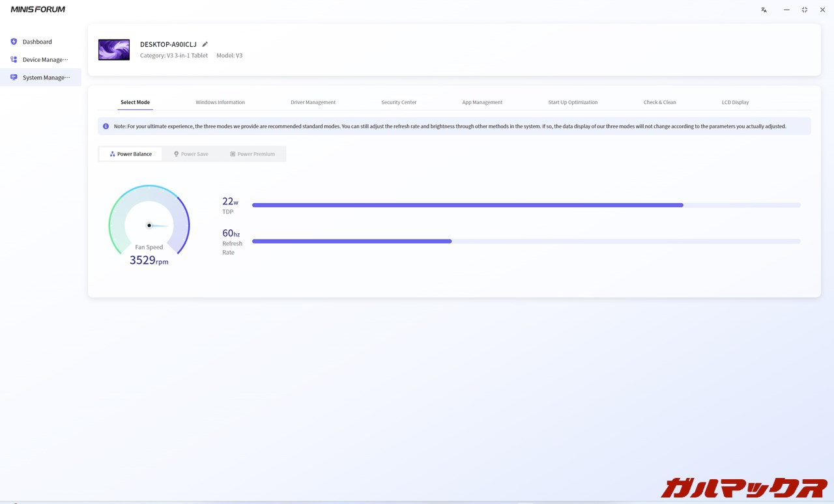Open the App Management tab
Viewport: 834px width, 504px height.
[x=482, y=102]
